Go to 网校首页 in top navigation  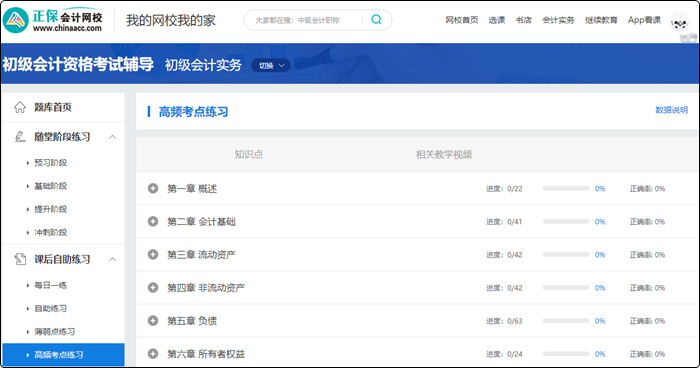point(462,20)
